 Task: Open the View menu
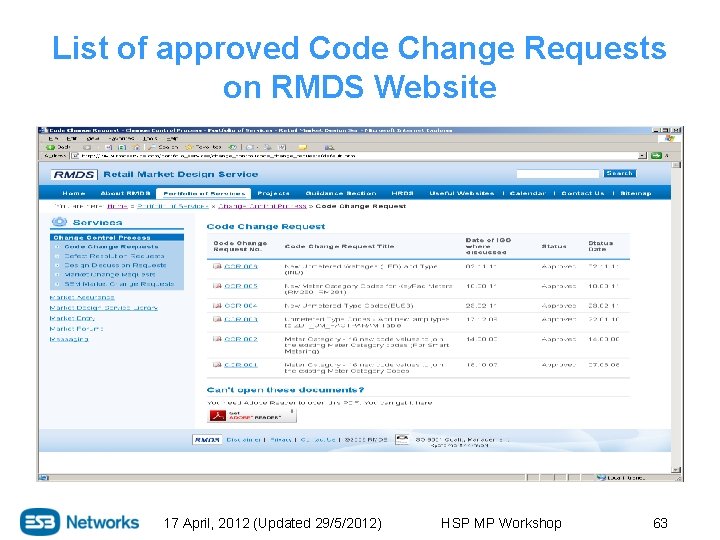coord(93,138)
